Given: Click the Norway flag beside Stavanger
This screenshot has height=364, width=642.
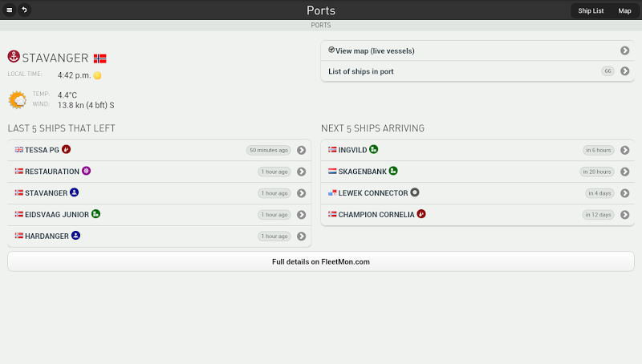Looking at the screenshot, I should (100, 59).
